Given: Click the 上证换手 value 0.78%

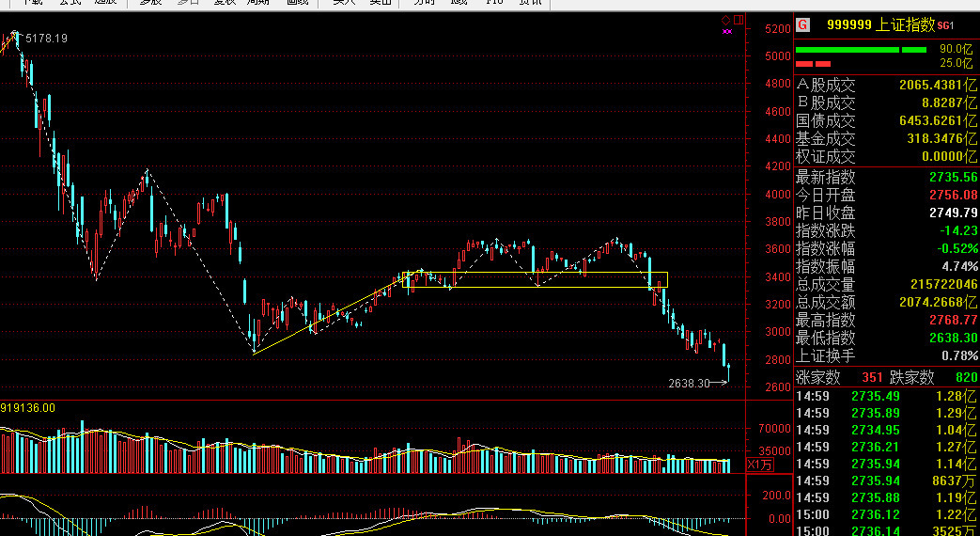Looking at the screenshot, I should coord(960,355).
